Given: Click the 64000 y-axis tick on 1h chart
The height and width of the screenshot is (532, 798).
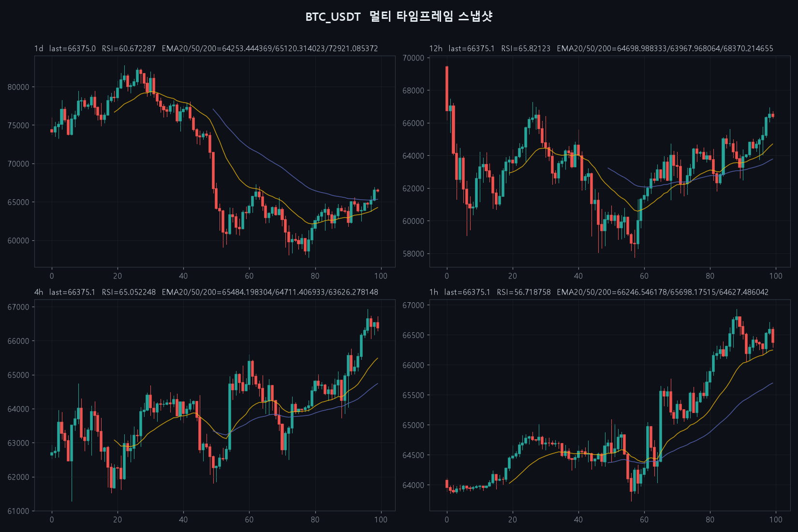Looking at the screenshot, I should click(414, 485).
